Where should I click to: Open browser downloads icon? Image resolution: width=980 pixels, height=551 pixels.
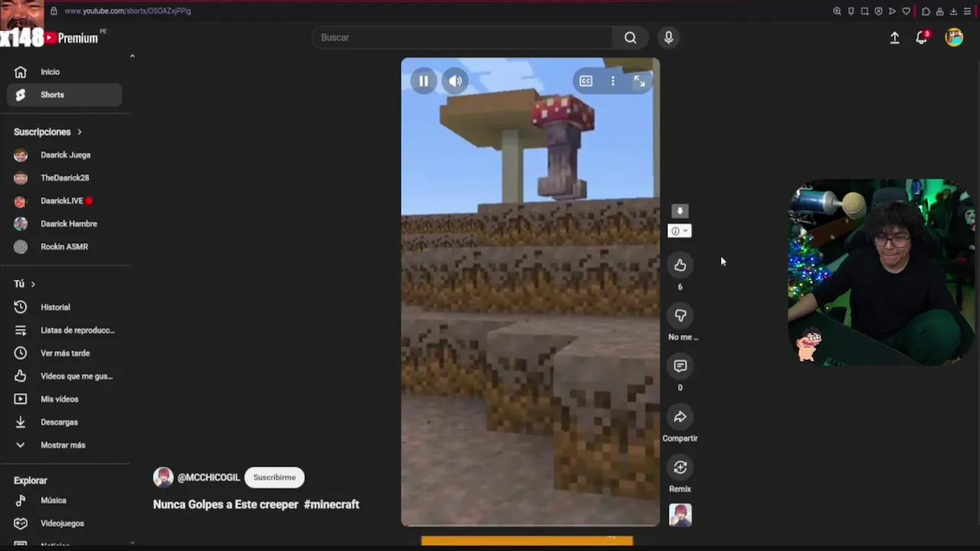coord(953,11)
